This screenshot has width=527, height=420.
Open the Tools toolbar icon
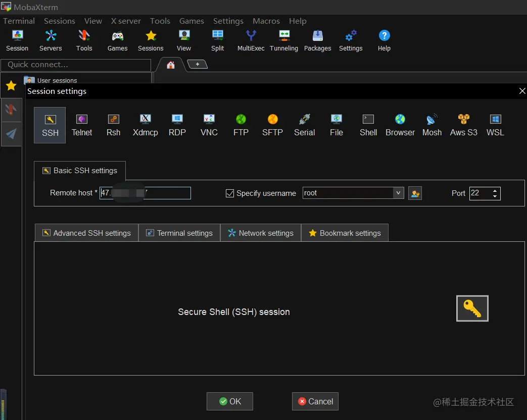[x=84, y=40]
